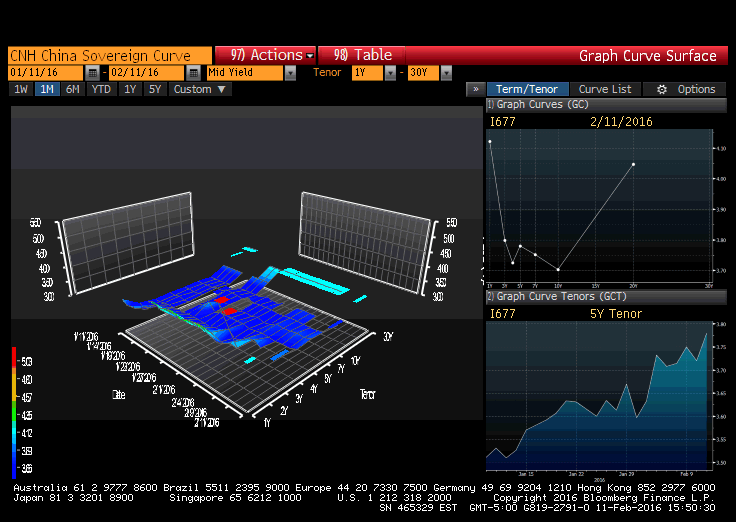Screen dimensions: 736x522
Task: Open the Custom range dropdown
Action: tap(200, 89)
